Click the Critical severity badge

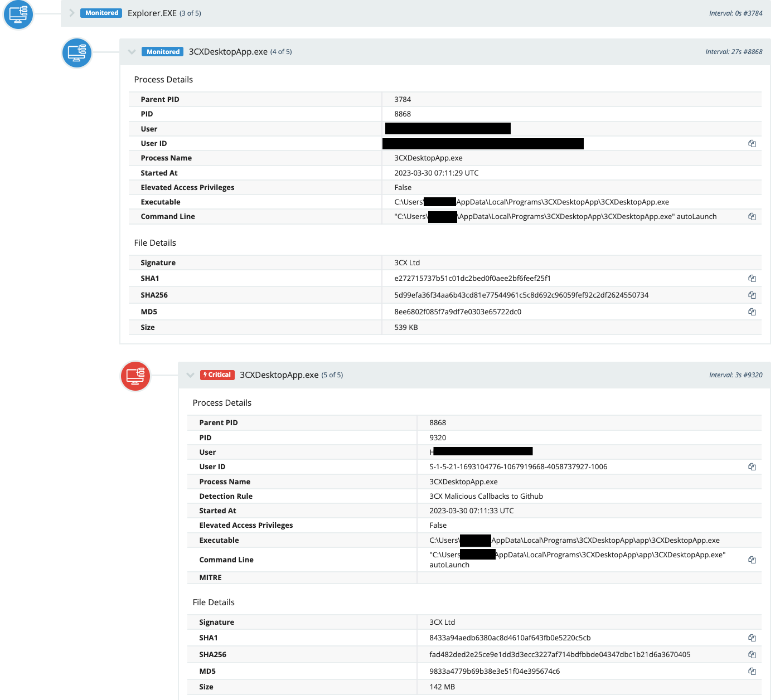pos(217,375)
